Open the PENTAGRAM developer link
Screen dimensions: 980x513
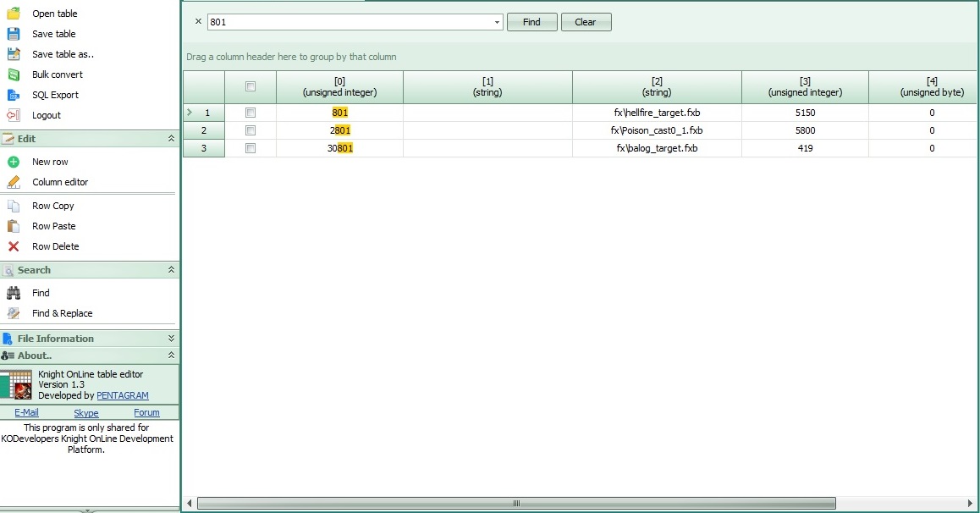[x=123, y=395]
